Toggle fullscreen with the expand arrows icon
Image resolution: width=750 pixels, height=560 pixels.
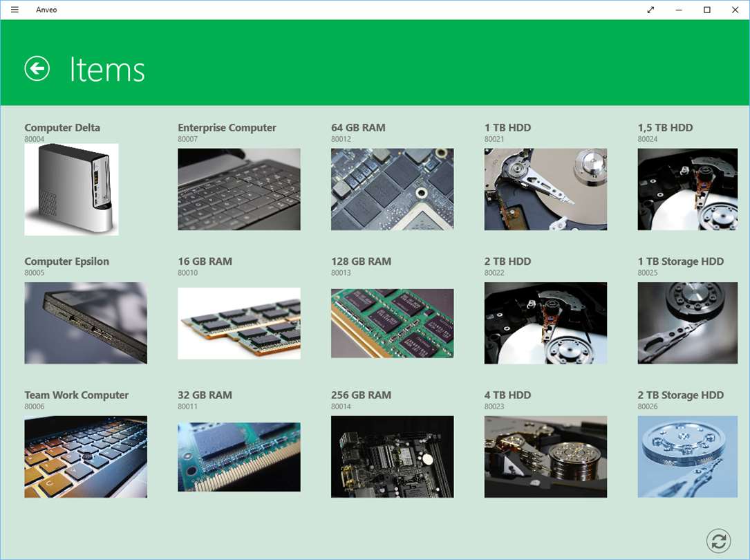(x=650, y=10)
